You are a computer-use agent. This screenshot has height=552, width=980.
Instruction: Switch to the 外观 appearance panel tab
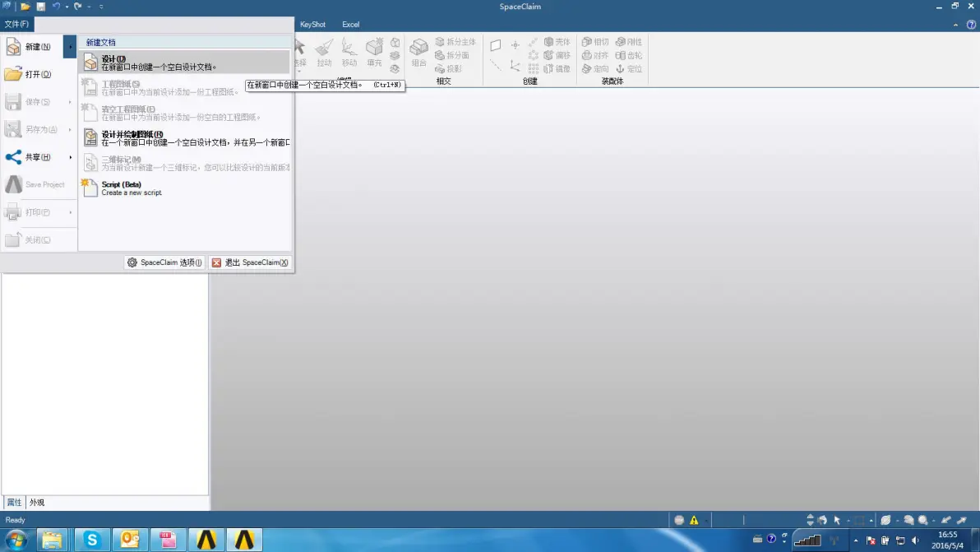click(x=37, y=503)
